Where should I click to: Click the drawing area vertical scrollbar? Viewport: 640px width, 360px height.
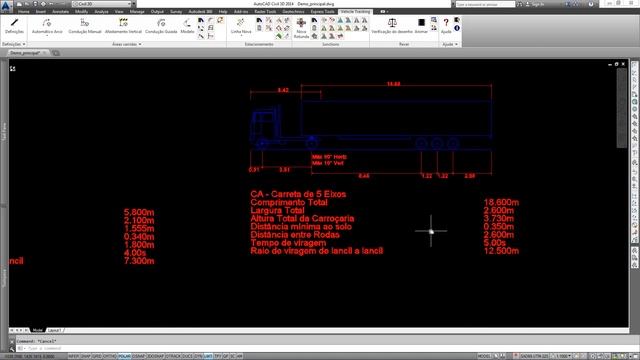[622, 107]
